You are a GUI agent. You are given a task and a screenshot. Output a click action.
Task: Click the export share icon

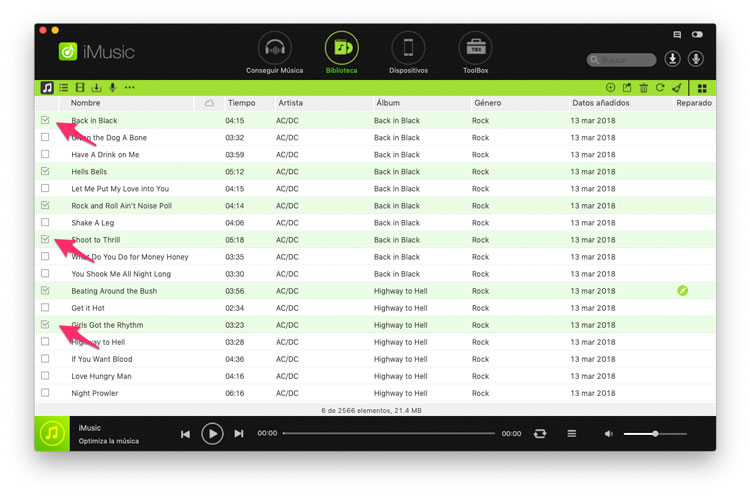[x=627, y=88]
